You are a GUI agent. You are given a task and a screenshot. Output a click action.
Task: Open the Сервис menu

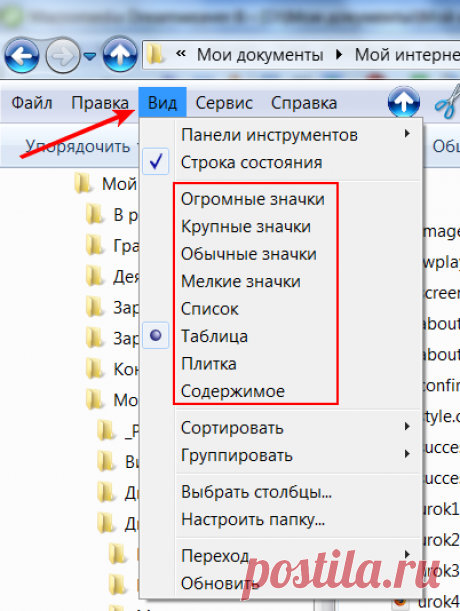click(x=224, y=103)
